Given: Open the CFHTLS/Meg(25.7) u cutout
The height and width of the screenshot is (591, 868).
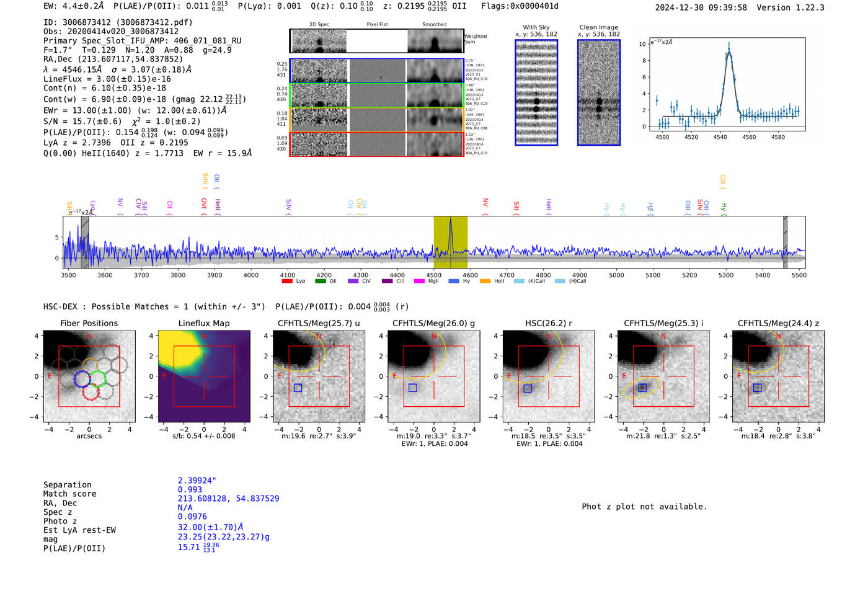Looking at the screenshot, I should [319, 376].
